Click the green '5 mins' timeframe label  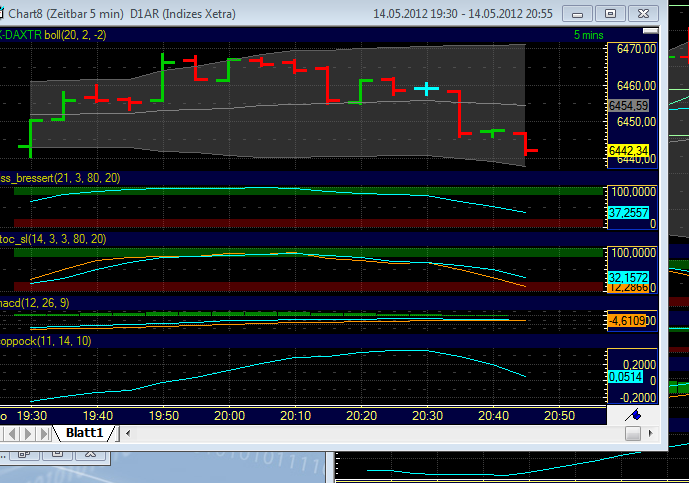click(588, 35)
